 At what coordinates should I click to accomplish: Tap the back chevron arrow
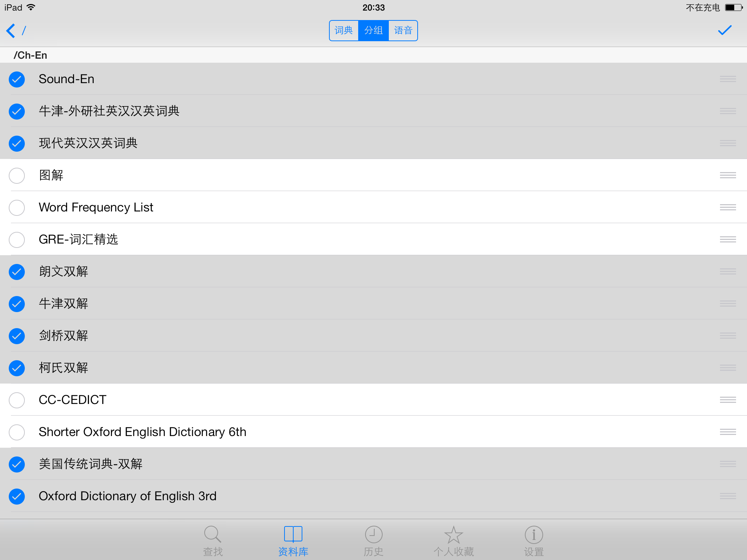(x=11, y=31)
